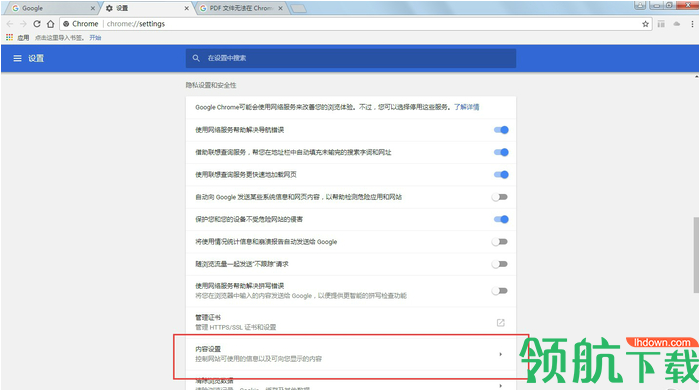Open the Chrome three-dot menu

coord(692,24)
